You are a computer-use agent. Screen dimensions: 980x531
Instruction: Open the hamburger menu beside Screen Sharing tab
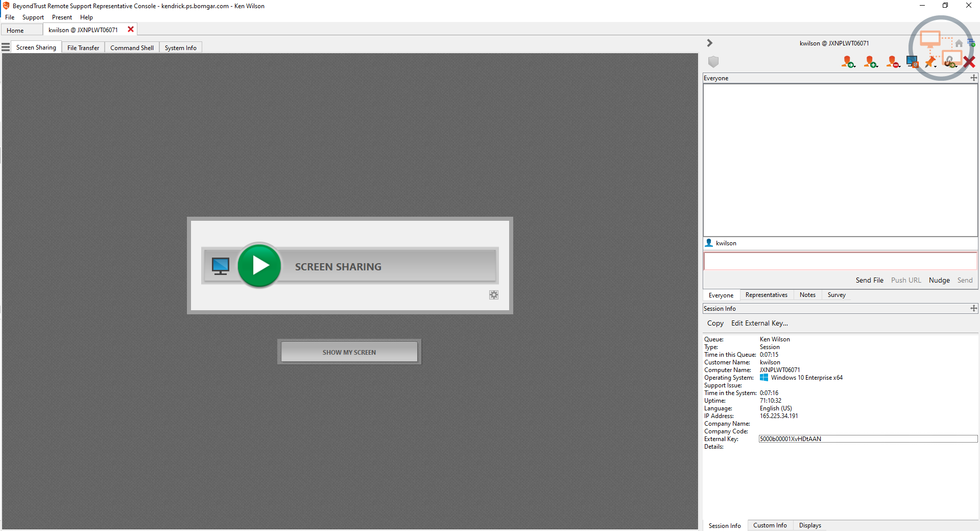point(6,46)
